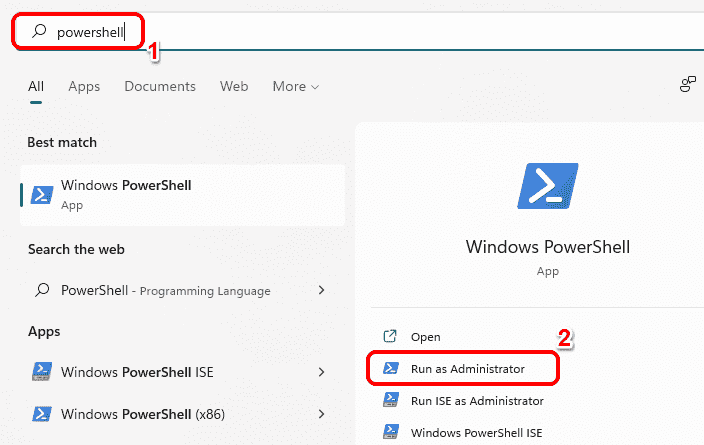Click the Windows PowerShell (x86) app icon
Viewport: 704px width, 445px height.
click(43, 413)
